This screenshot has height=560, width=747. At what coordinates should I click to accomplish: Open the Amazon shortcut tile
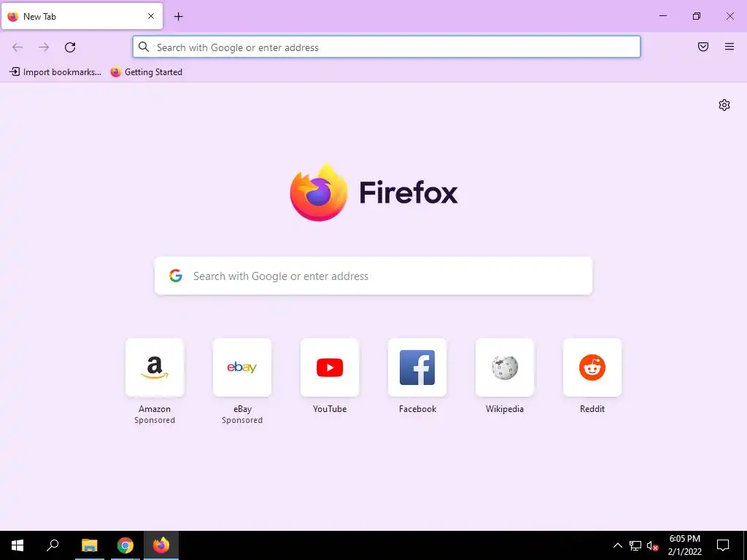(155, 367)
